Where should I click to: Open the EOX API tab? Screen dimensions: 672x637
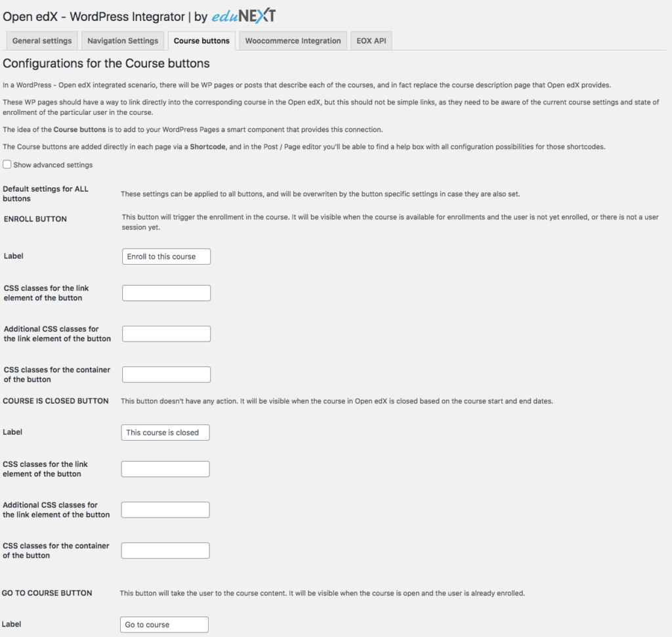pyautogui.click(x=371, y=40)
